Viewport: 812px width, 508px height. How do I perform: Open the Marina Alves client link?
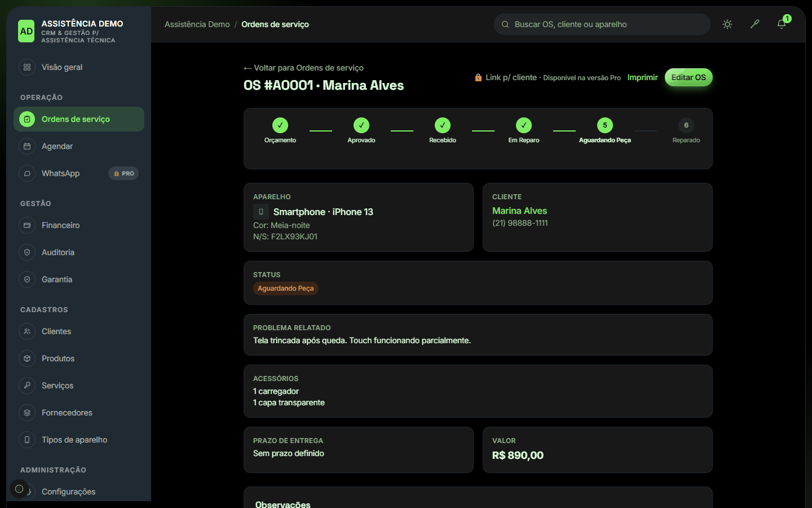(519, 211)
